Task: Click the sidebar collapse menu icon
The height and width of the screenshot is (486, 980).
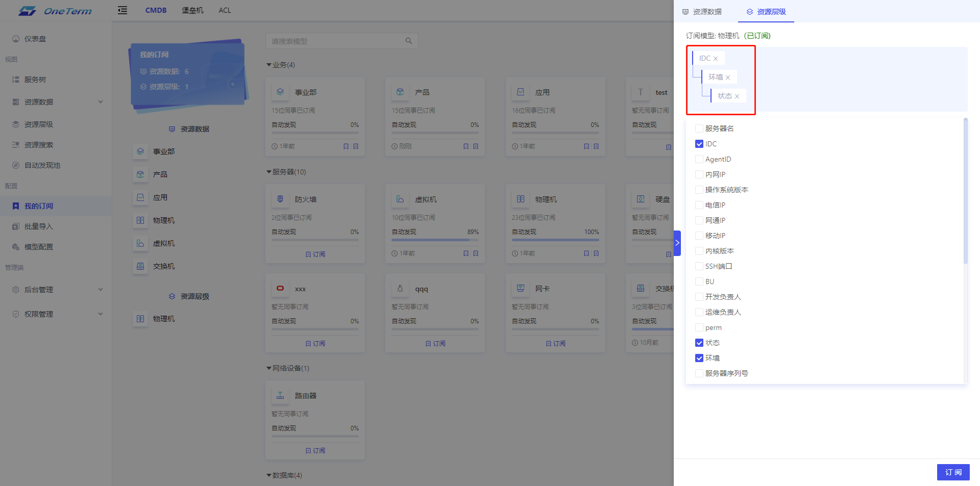Action: (122, 10)
